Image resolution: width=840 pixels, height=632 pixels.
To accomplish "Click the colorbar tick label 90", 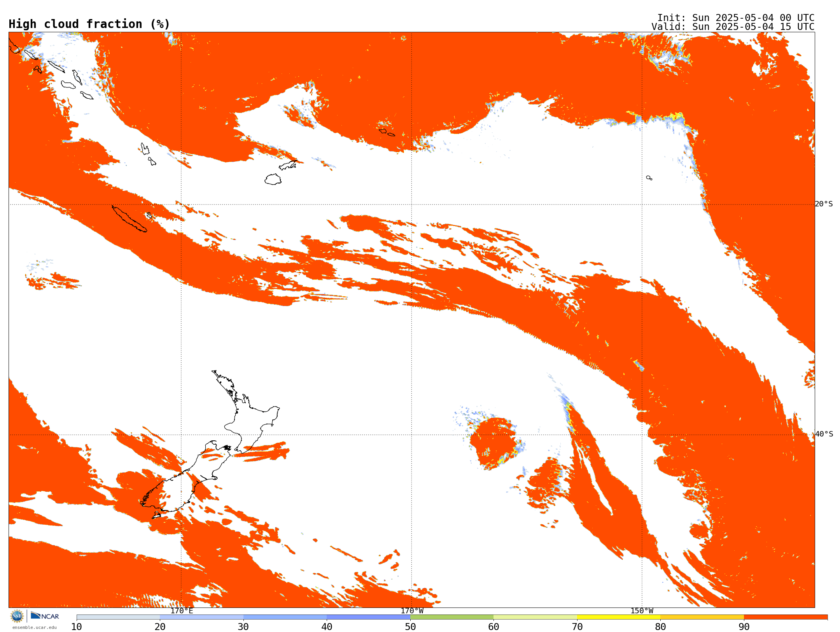I will pyautogui.click(x=744, y=627).
